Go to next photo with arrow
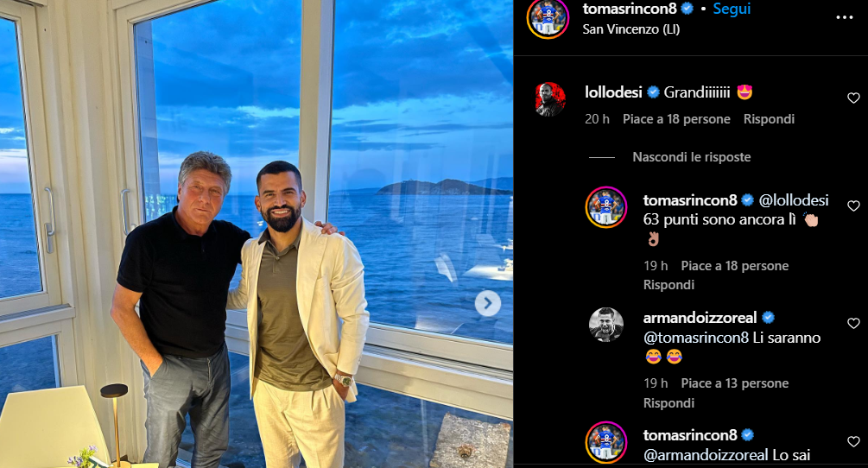 click(488, 303)
